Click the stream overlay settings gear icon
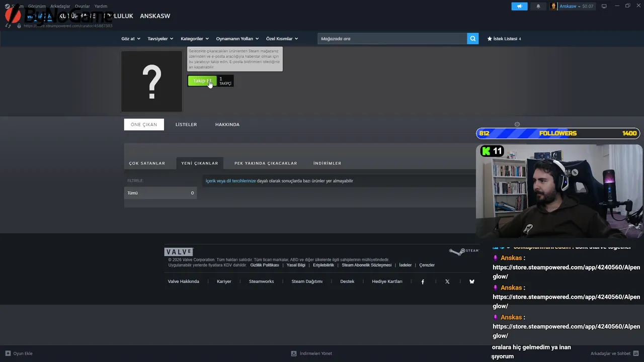Viewport: 644px width, 362px height. point(517,124)
